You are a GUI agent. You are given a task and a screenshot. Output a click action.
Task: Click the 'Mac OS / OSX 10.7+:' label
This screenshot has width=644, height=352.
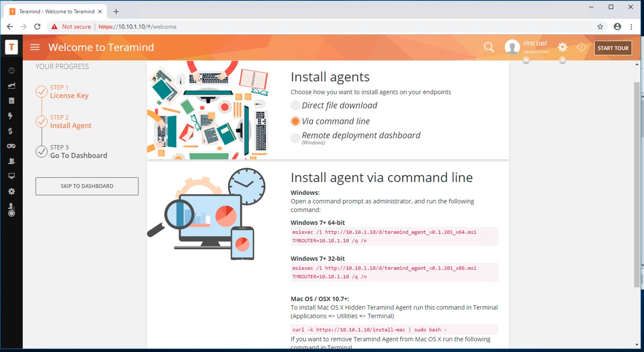pos(320,299)
